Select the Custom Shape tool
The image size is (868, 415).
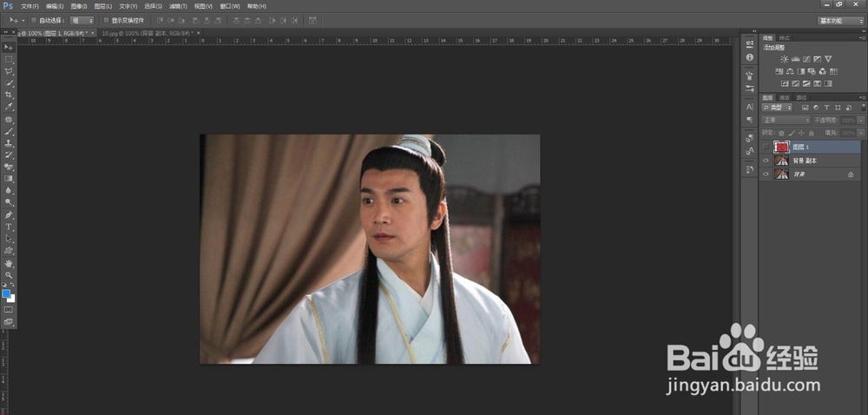9,251
